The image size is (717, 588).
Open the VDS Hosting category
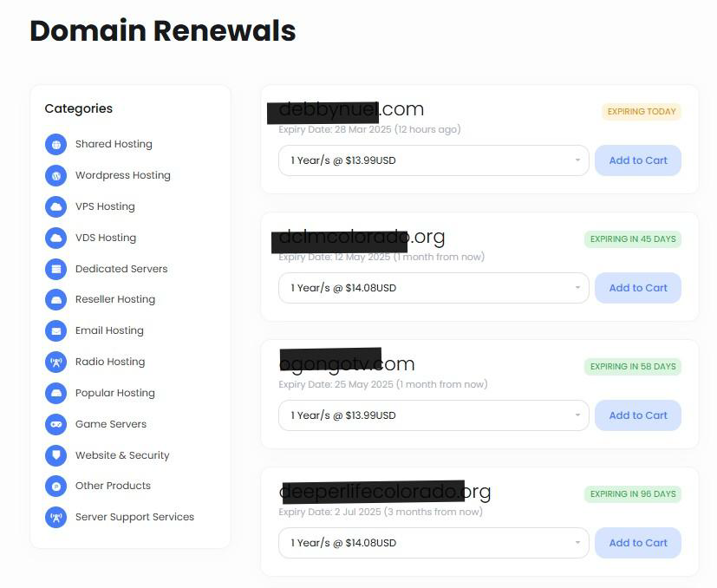105,238
